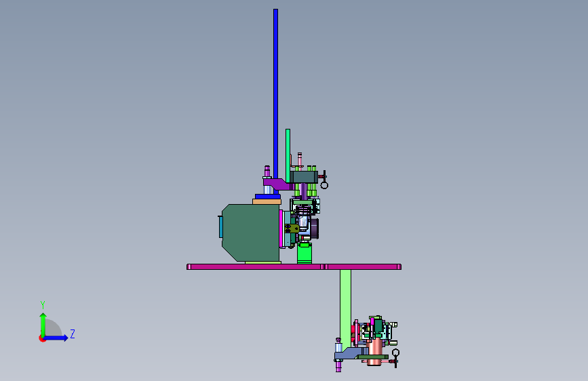This screenshot has width=588, height=381.
Task: Pick the light green support column below the plate
Action: [x=345, y=308]
